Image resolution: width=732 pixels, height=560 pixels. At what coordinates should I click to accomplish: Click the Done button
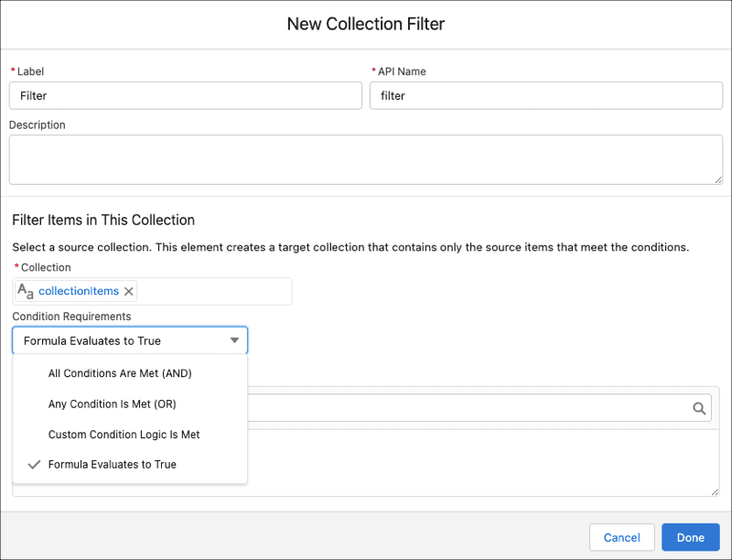point(691,538)
